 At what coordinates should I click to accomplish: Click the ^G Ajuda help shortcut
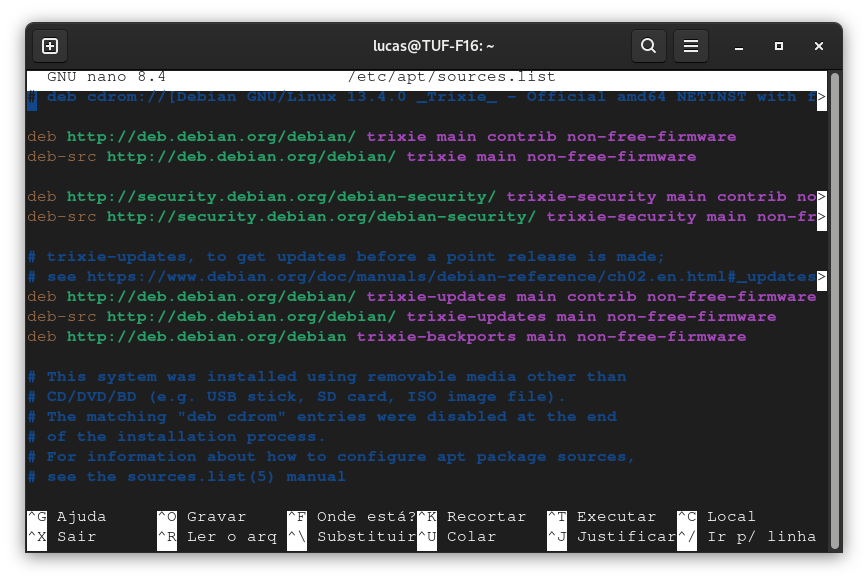point(66,517)
